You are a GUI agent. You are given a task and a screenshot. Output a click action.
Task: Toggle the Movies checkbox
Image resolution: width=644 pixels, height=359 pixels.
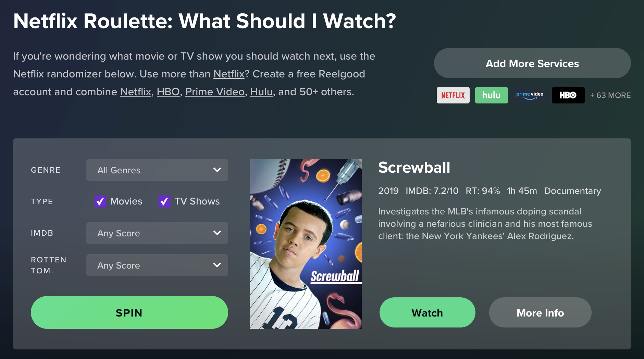(100, 201)
